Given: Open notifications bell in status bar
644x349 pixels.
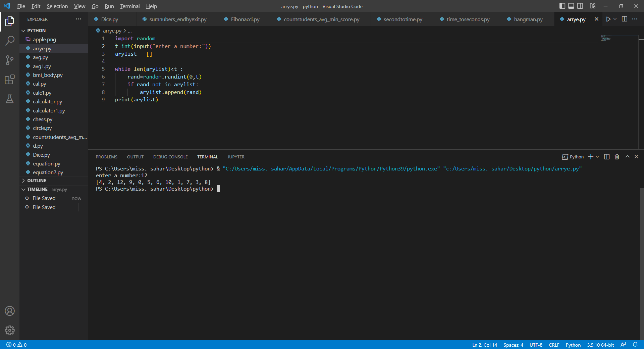Looking at the screenshot, I should [635, 345].
